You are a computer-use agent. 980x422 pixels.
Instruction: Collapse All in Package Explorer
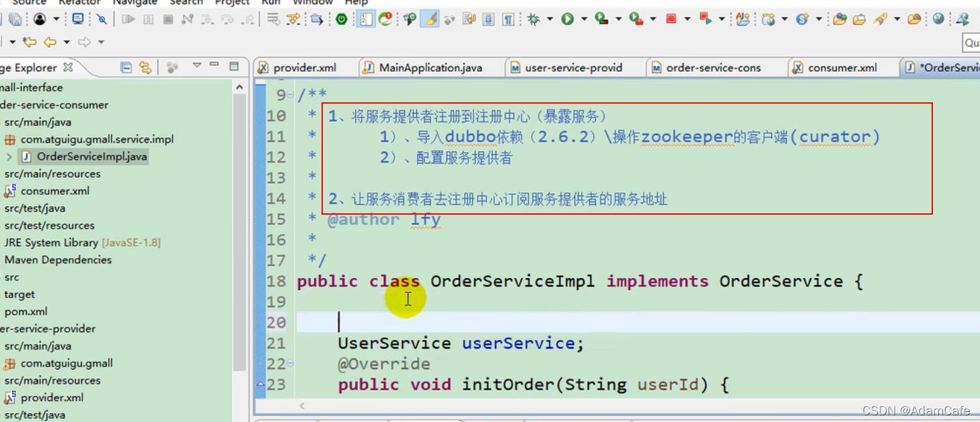point(126,67)
